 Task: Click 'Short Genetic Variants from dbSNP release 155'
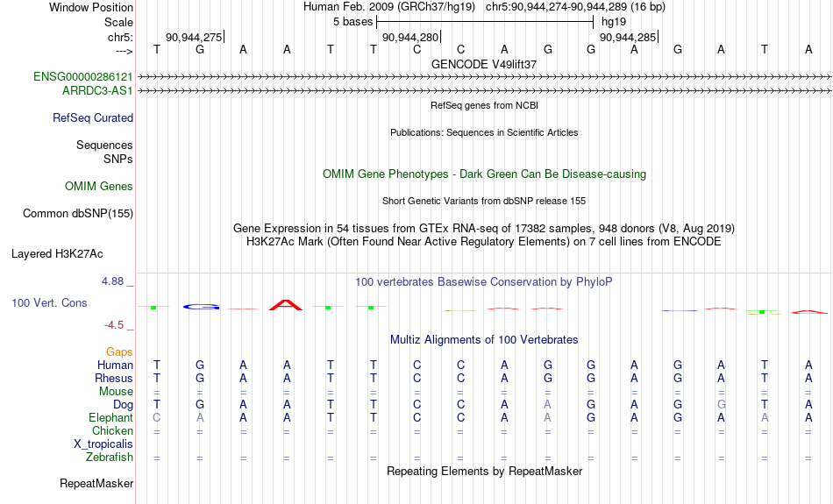click(x=484, y=202)
